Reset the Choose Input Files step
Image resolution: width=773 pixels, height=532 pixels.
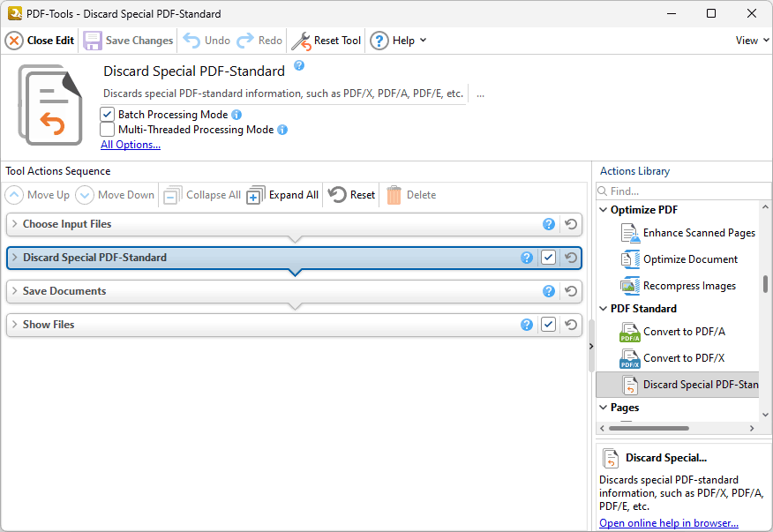pyautogui.click(x=571, y=224)
